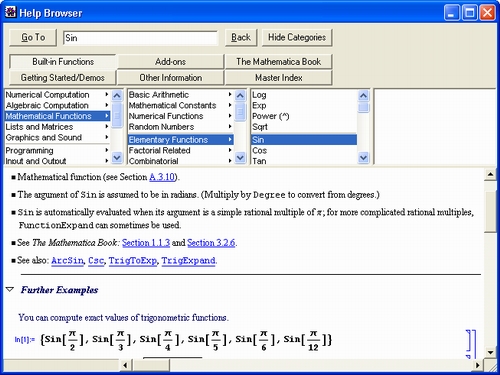This screenshot has width=500, height=375.
Task: Open Csc see-also link
Action: click(x=96, y=260)
